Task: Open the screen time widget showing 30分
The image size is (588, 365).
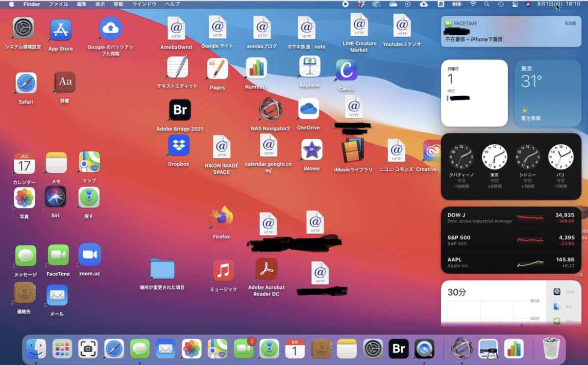Action: click(511, 303)
